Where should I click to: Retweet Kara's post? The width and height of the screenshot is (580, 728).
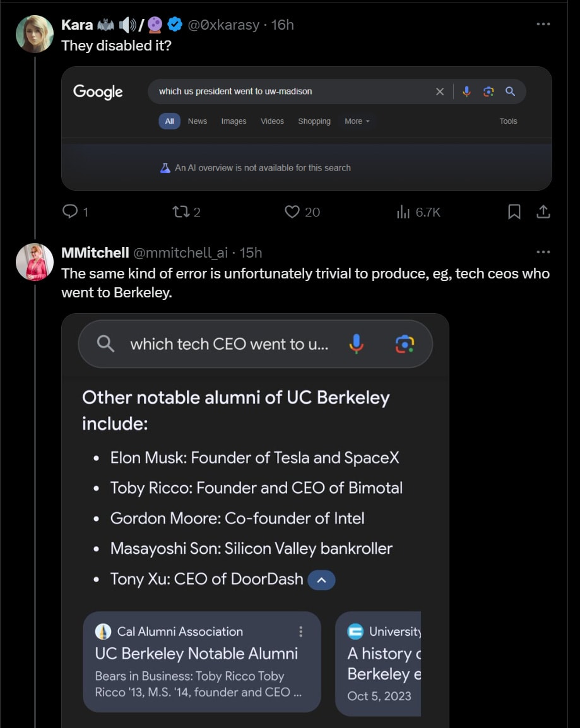click(x=181, y=212)
